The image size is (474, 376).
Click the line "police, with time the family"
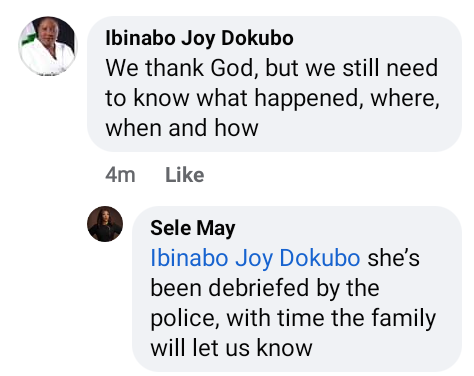coord(293,319)
